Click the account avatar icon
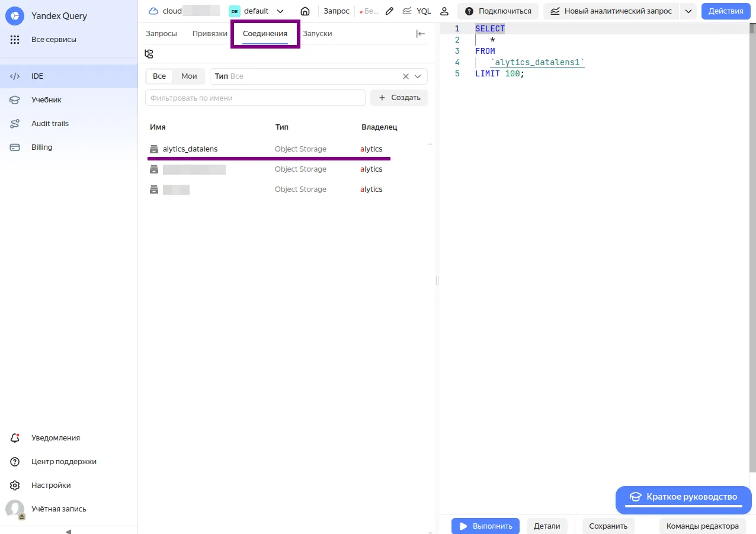The image size is (756, 534). tap(15, 509)
